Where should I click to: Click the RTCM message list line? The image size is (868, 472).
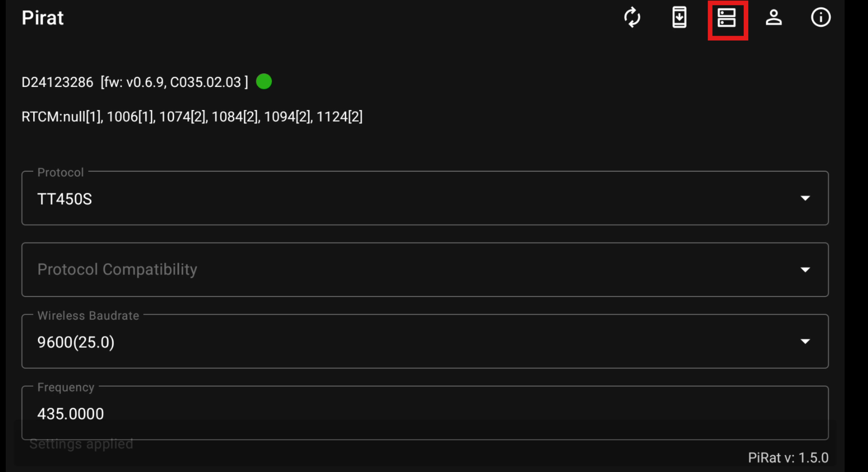192,117
